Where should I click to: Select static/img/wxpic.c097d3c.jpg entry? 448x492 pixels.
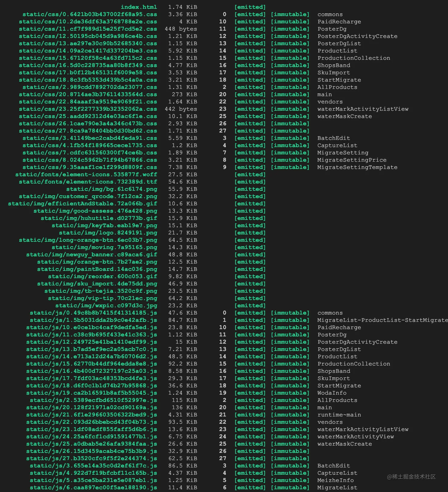[106, 305]
